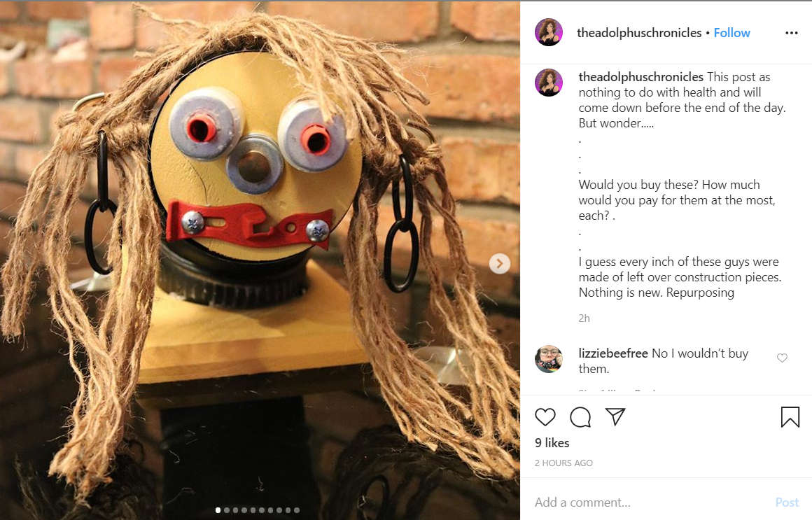Image resolution: width=812 pixels, height=520 pixels.
Task: Open the robot head photo
Action: tap(260, 260)
